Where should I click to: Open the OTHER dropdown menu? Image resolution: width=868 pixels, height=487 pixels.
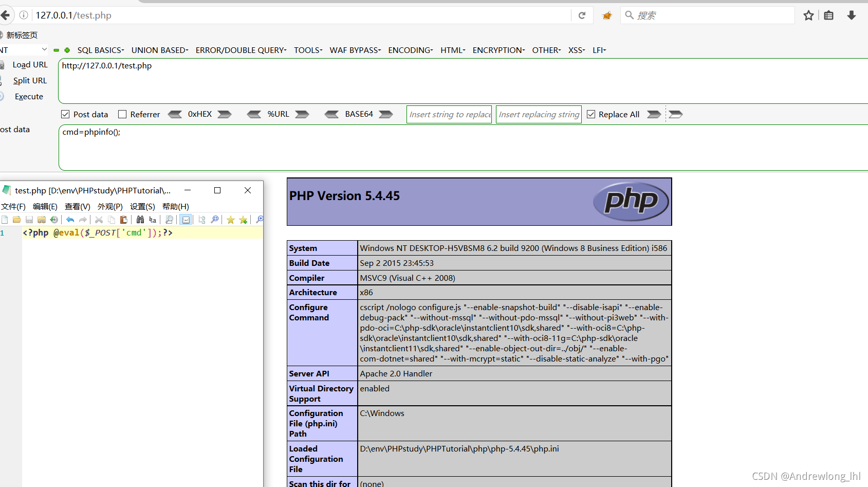point(546,50)
